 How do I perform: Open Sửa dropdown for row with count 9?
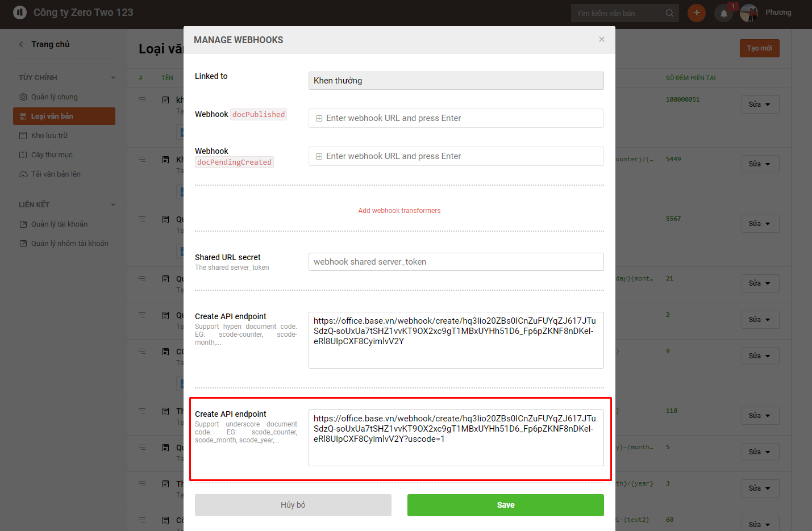(760, 356)
